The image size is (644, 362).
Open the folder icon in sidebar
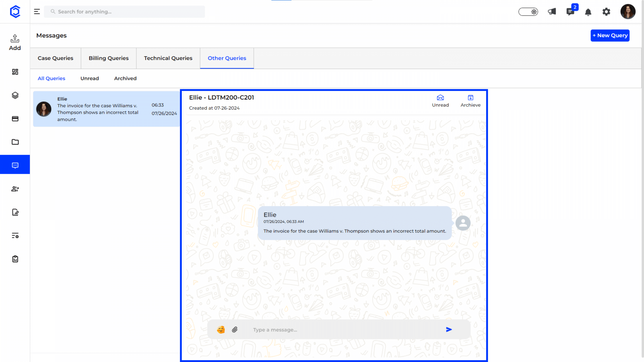point(15,142)
